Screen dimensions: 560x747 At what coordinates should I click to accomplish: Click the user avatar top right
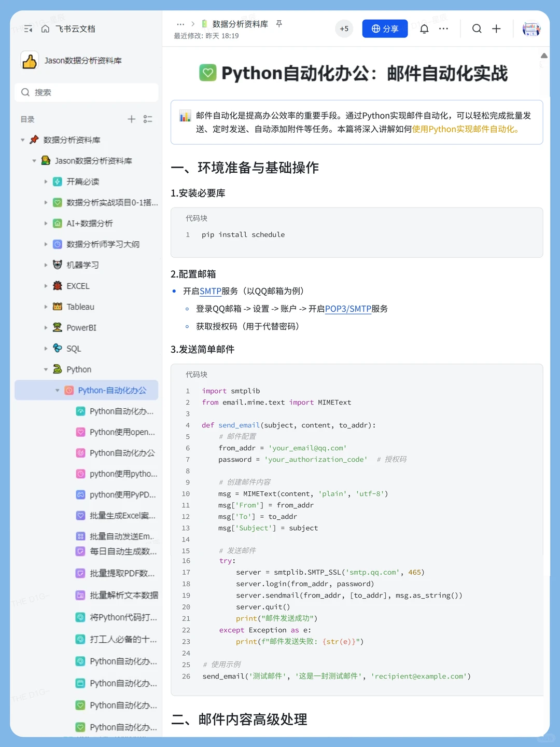click(531, 29)
